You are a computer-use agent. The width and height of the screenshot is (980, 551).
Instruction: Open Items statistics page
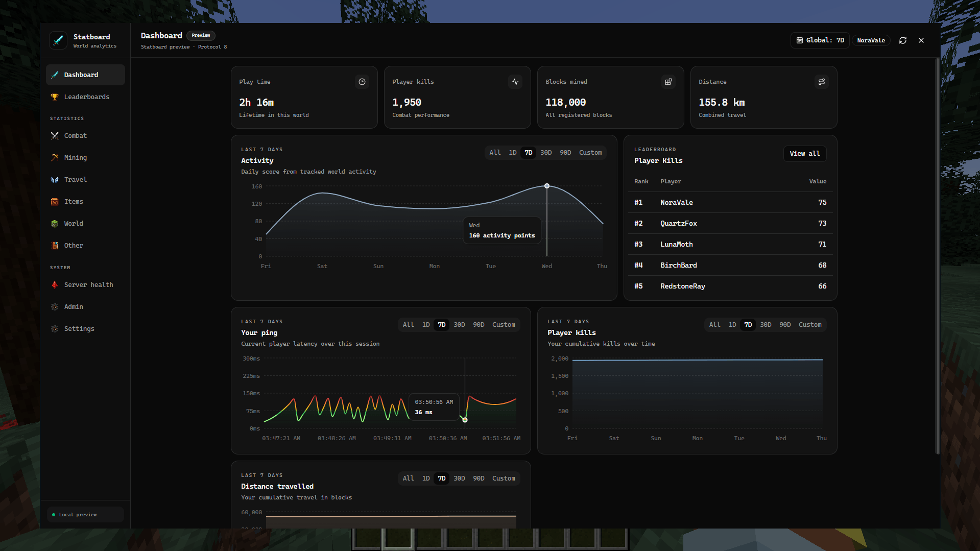click(85, 201)
